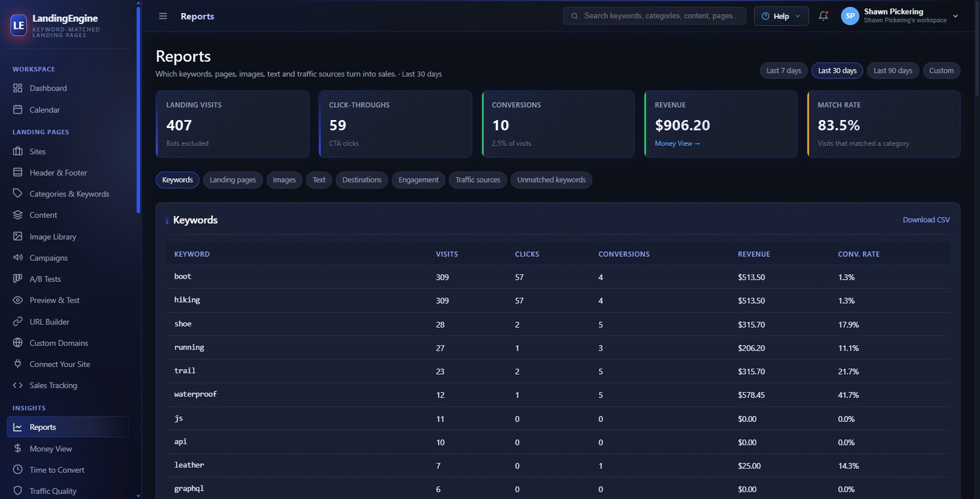The width and height of the screenshot is (980, 499).
Task: Download the Keywords CSV
Action: coord(926,220)
